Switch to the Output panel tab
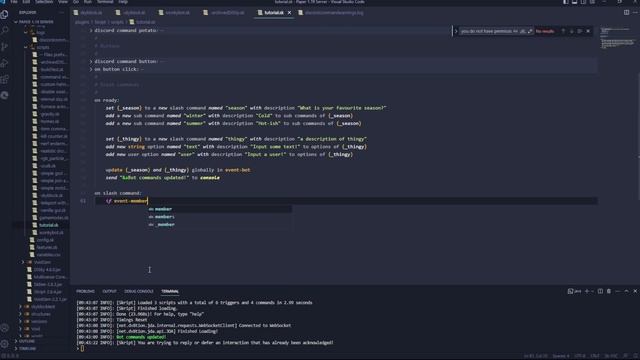 click(x=109, y=291)
